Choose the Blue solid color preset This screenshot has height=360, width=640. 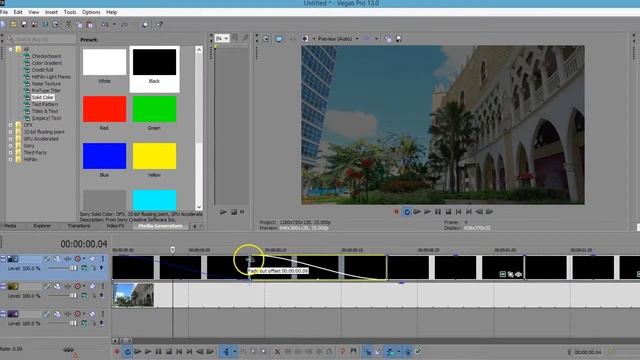(104, 156)
